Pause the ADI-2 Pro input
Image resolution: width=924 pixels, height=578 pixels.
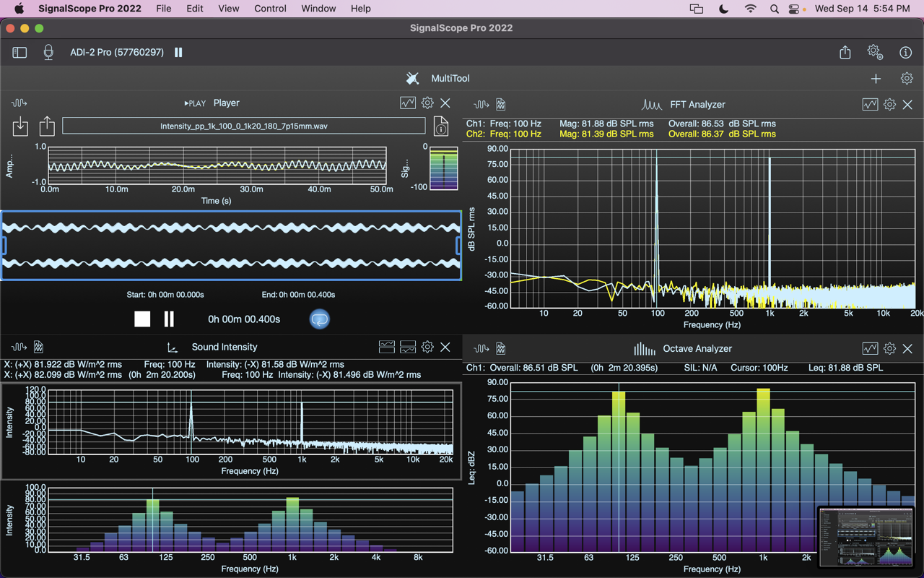tap(178, 53)
